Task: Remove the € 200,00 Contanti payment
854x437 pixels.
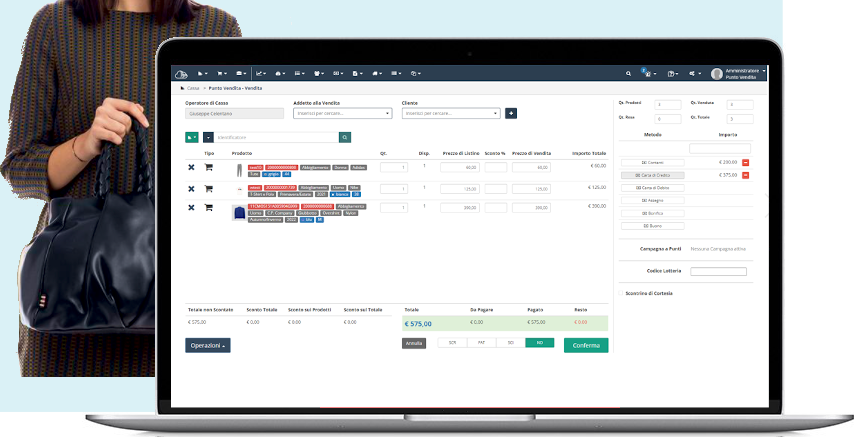Action: click(746, 162)
